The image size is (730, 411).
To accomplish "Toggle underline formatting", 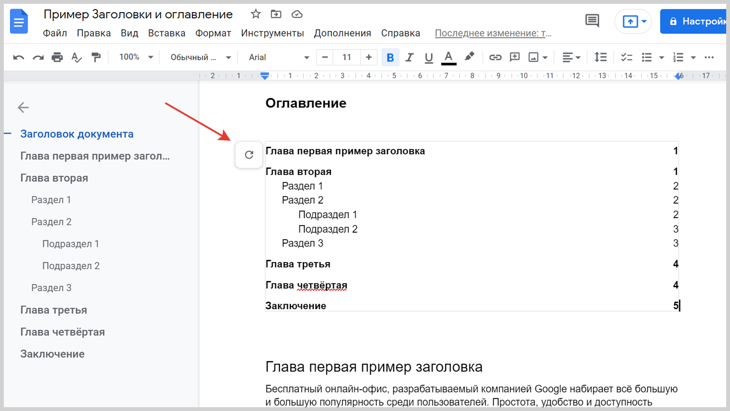I will click(428, 57).
